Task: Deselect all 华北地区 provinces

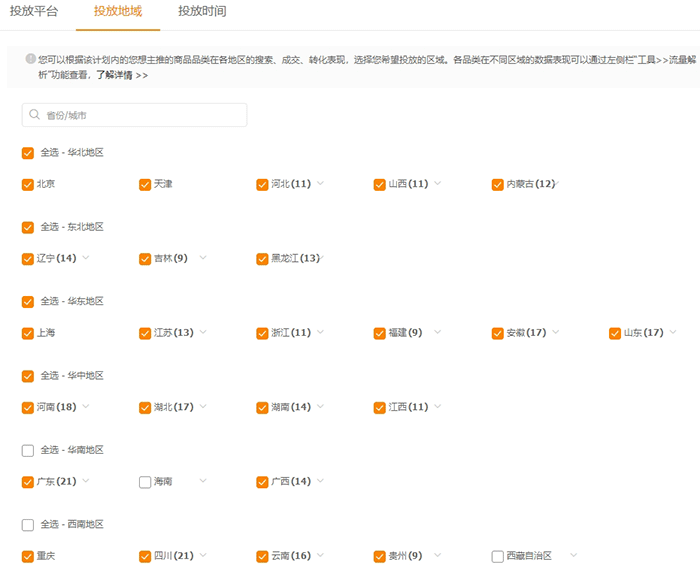Action: [28, 153]
